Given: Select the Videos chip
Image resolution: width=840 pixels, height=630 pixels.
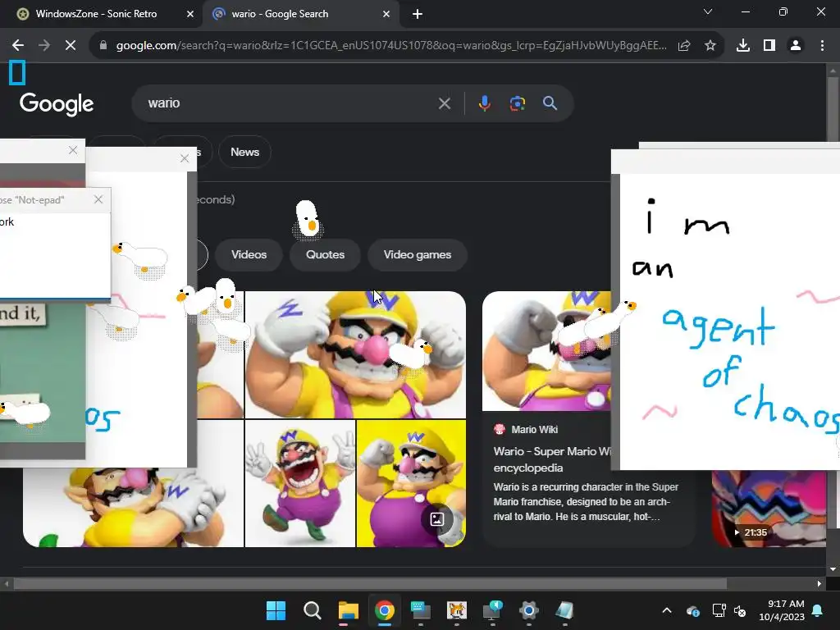Looking at the screenshot, I should coord(249,255).
